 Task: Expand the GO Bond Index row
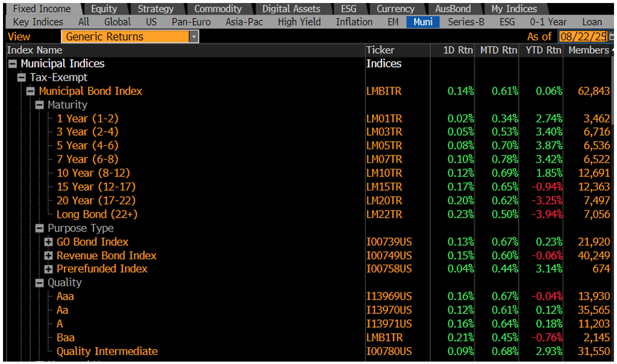point(49,242)
